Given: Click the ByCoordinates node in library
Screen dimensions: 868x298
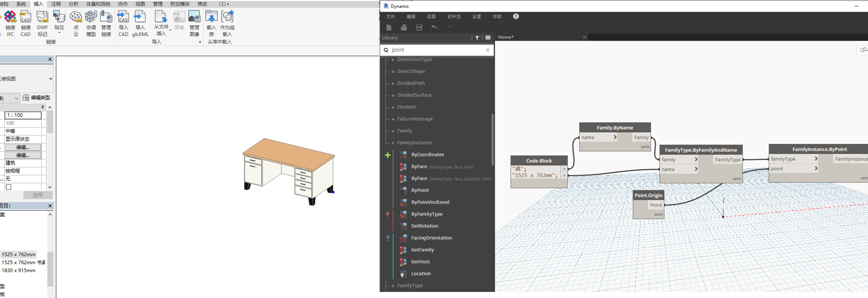Looking at the screenshot, I should pos(427,155).
